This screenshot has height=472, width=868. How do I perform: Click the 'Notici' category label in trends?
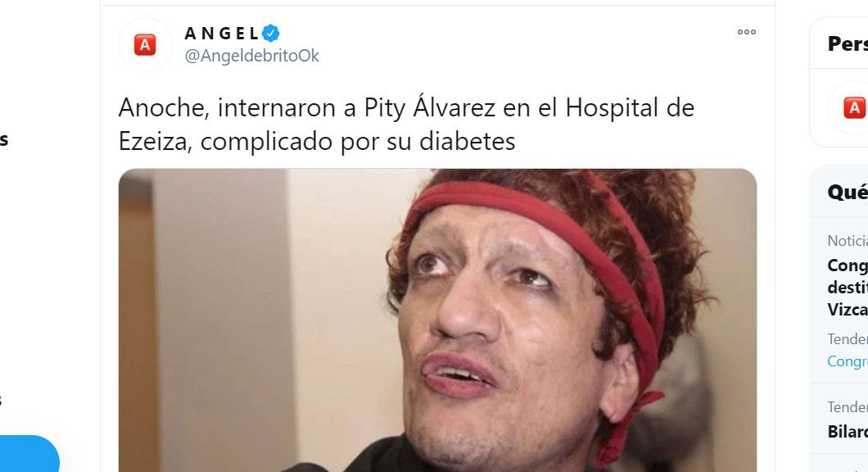(848, 240)
